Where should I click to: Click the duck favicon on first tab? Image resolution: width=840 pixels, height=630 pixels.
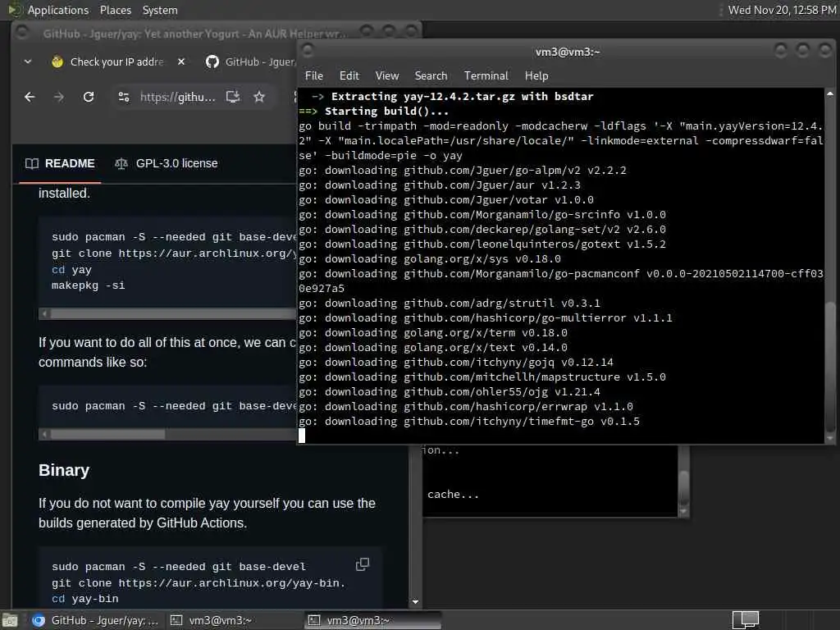tap(57, 62)
